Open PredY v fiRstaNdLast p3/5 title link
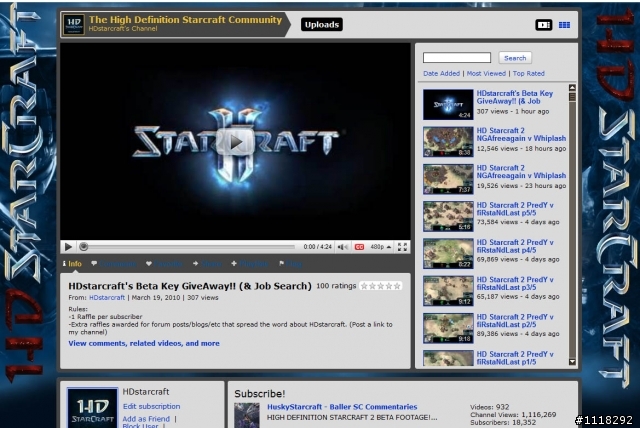Viewport: 640px width, 428px height. tap(515, 283)
